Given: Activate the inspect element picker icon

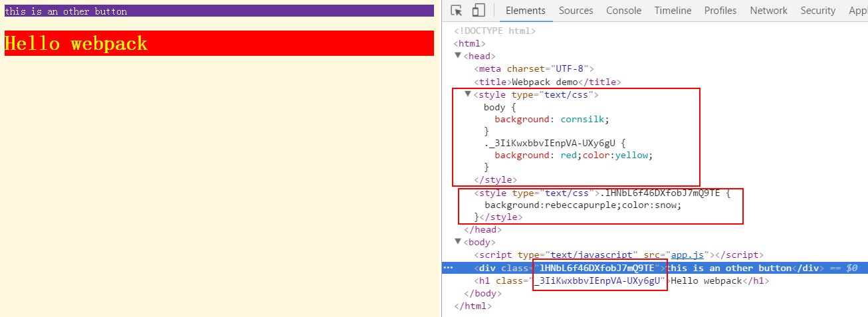Looking at the screenshot, I should (456, 11).
